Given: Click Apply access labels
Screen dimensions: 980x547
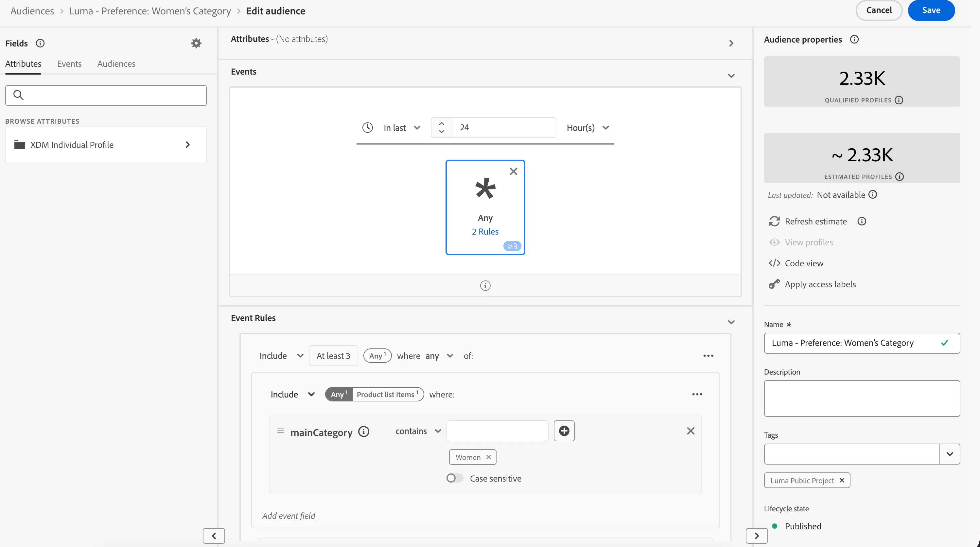Looking at the screenshot, I should tap(820, 284).
